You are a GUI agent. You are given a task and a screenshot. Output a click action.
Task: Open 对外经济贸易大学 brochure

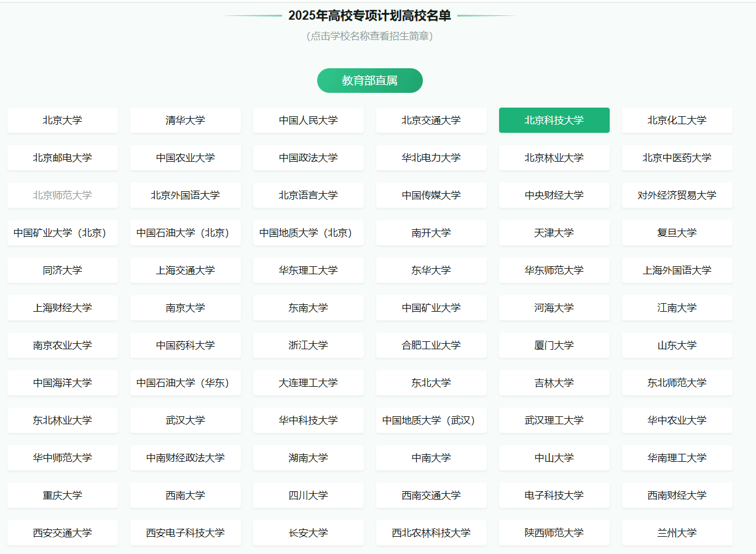point(677,196)
